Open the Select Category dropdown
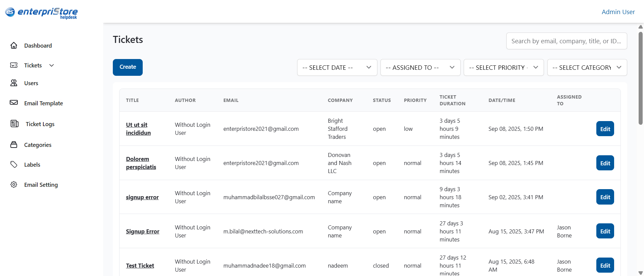 (587, 67)
